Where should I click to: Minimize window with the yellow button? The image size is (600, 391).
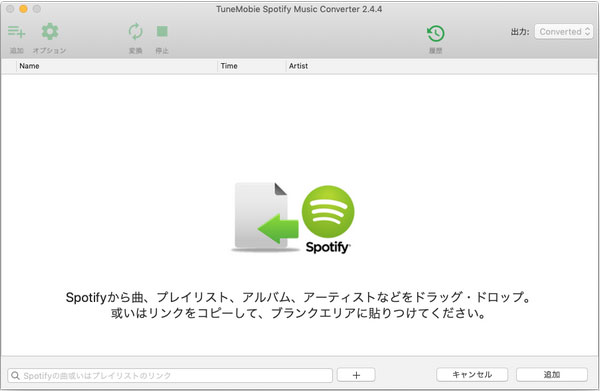coord(23,9)
